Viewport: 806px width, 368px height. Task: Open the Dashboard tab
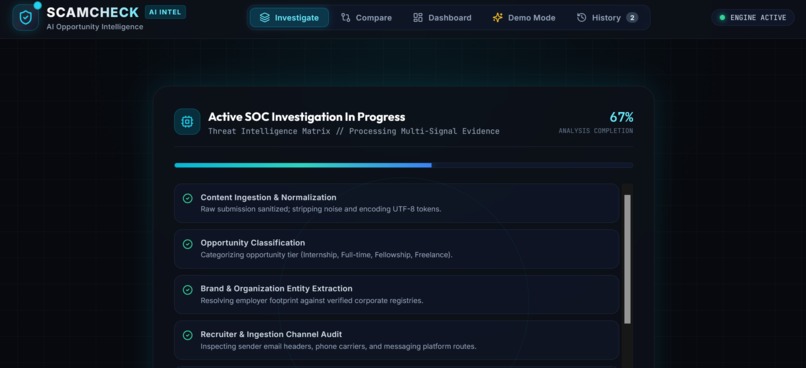point(442,17)
